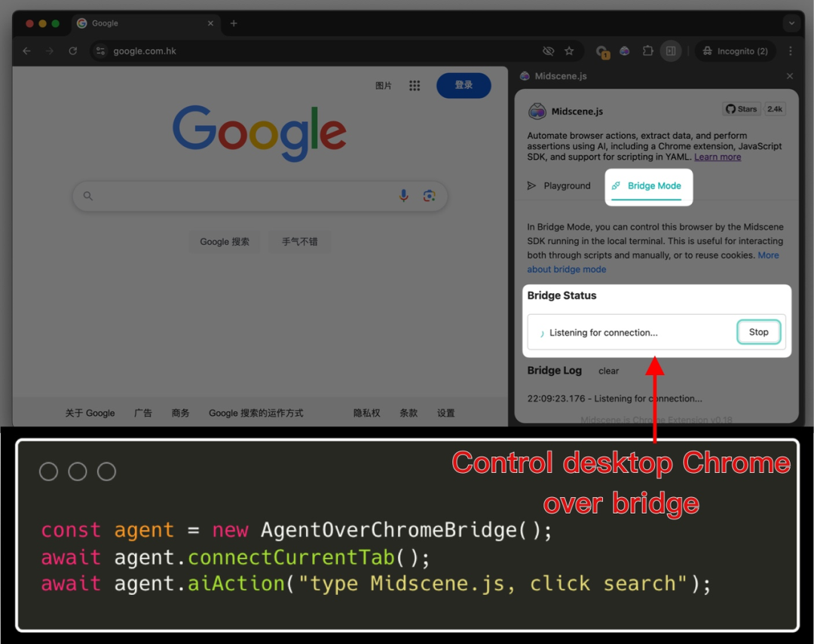The width and height of the screenshot is (814, 644).
Task: Open the 关于 Google footer link
Action: [x=90, y=413]
